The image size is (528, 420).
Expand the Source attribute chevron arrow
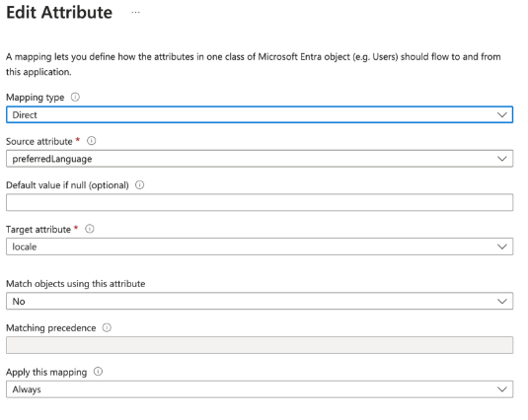502,159
